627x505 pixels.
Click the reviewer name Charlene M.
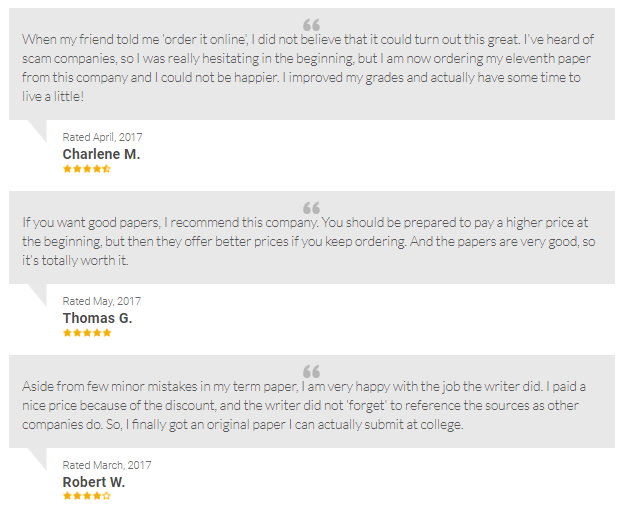101,154
